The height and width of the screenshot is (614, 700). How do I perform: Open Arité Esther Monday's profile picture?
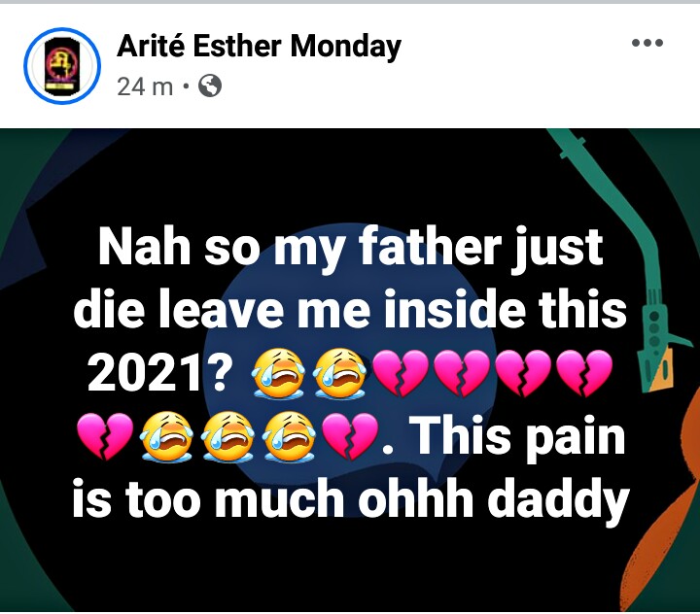[x=62, y=66]
